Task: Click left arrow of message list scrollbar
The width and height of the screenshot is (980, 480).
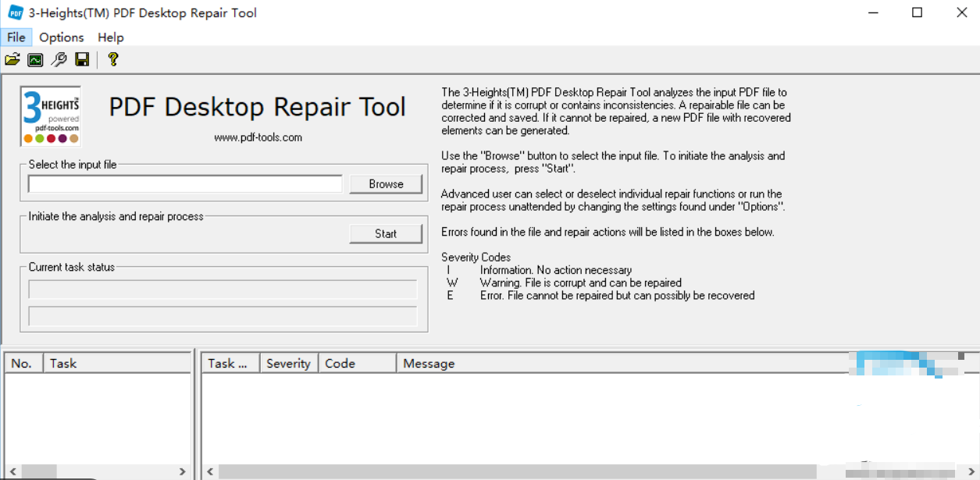Action: (210, 471)
